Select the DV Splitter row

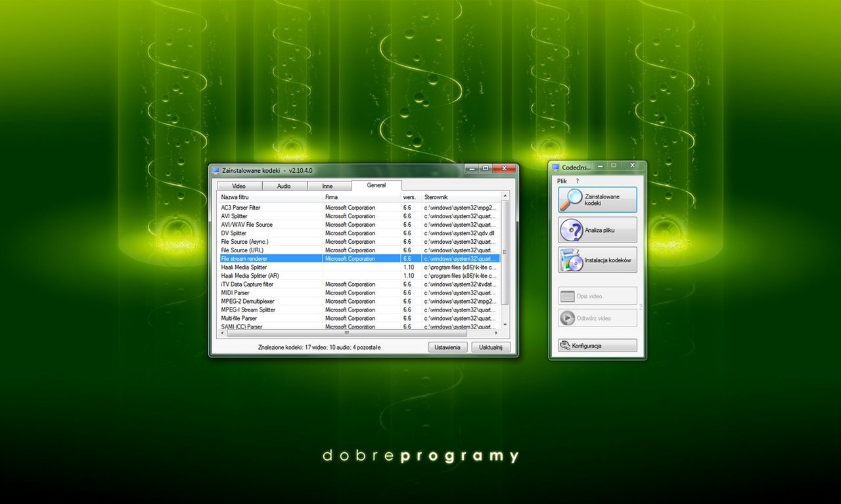click(x=359, y=233)
